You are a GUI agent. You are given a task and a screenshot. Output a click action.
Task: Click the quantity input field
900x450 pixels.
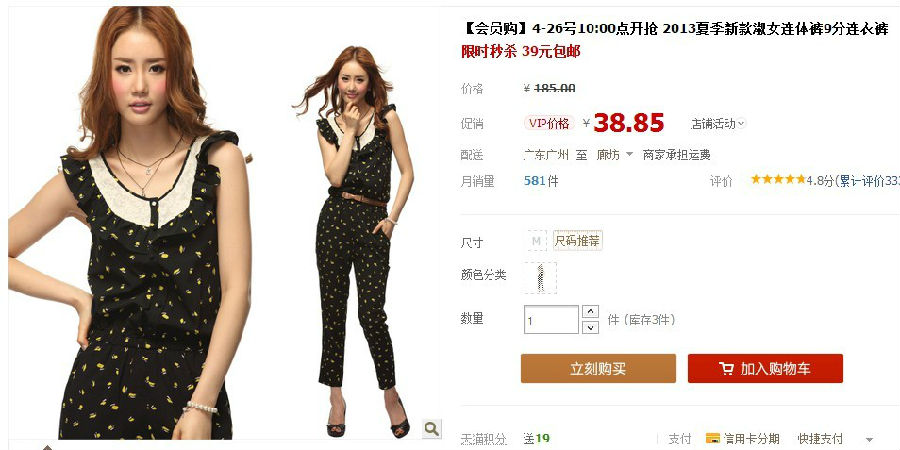click(551, 320)
